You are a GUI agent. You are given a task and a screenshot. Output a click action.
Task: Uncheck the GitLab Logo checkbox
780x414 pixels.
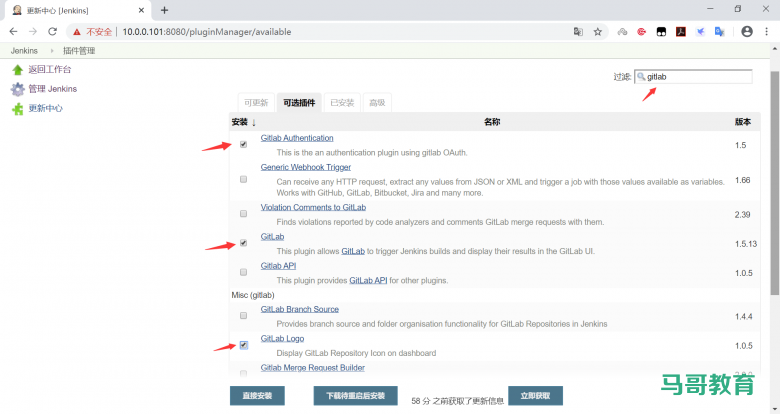click(x=243, y=345)
